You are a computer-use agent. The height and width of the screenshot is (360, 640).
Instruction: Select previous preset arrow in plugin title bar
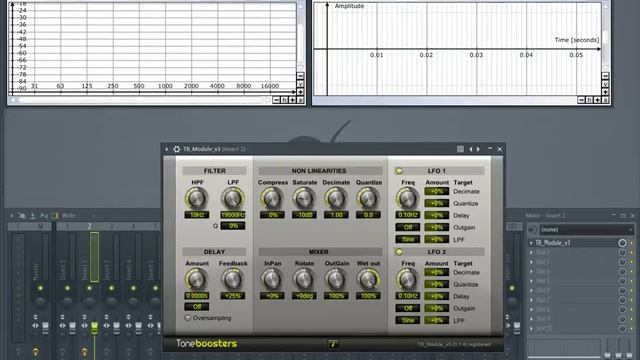(471, 149)
